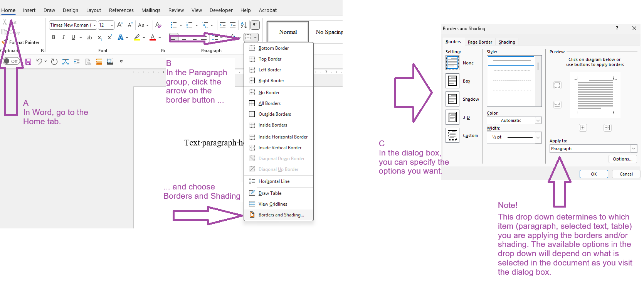Click the Grow Font icon

coord(120,25)
